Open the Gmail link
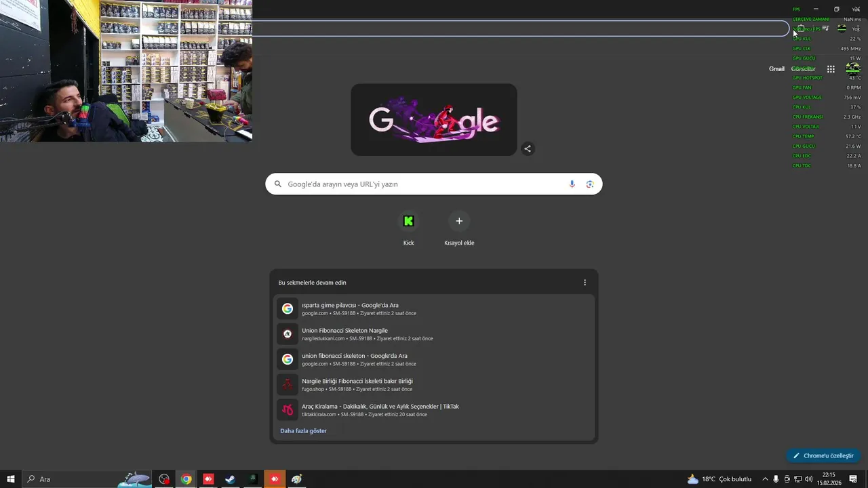The image size is (868, 488). coord(776,69)
